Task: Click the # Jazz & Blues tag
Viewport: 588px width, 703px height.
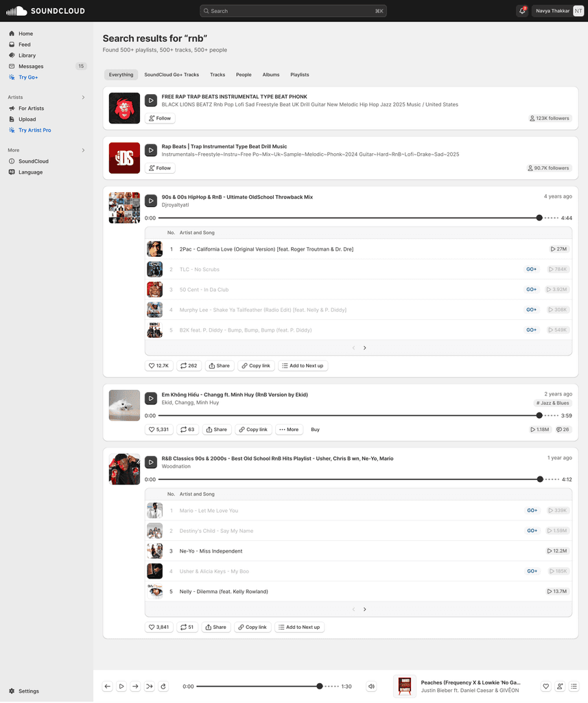Action: (x=552, y=403)
